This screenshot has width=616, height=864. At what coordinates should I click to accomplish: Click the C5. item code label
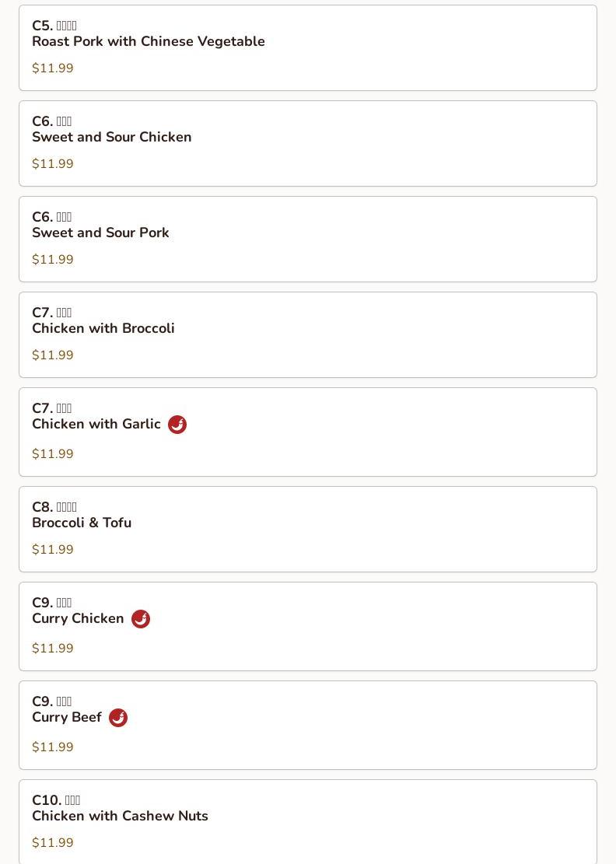43,26
